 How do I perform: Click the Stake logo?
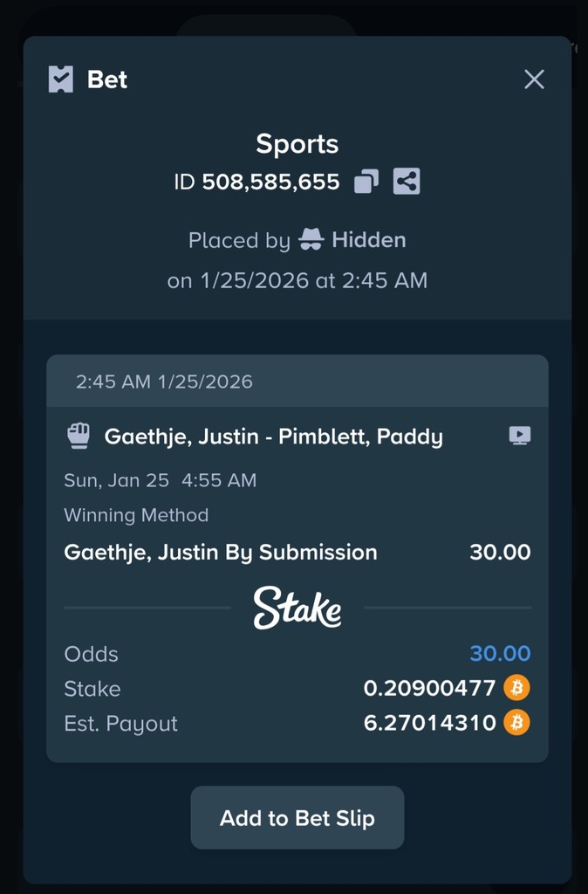tap(297, 608)
